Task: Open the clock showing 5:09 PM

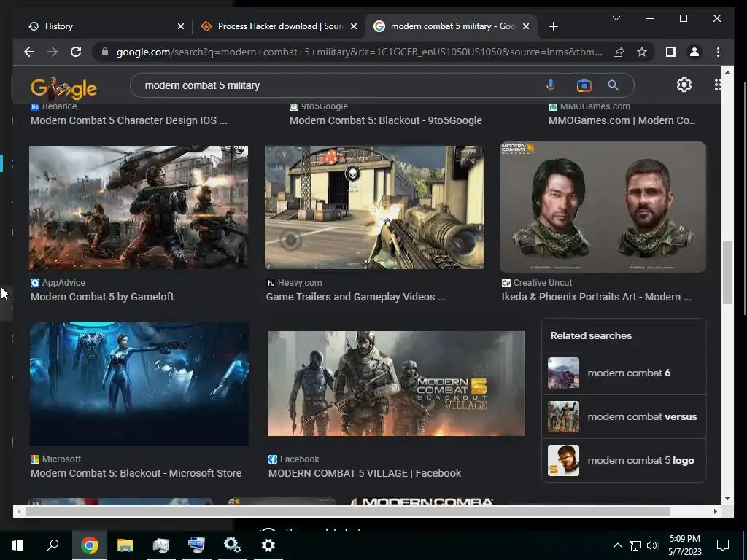Action: [684, 545]
